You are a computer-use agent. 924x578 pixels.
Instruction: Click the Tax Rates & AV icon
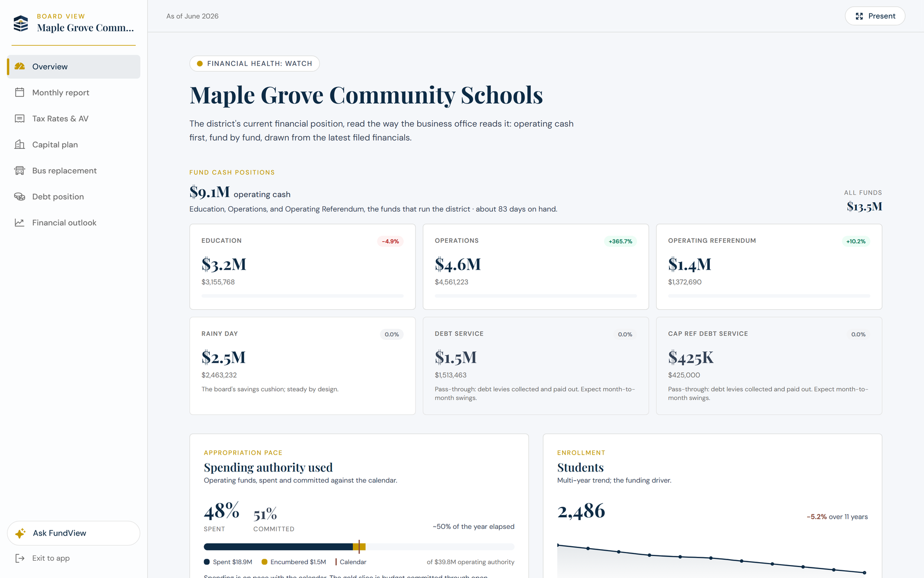(20, 118)
